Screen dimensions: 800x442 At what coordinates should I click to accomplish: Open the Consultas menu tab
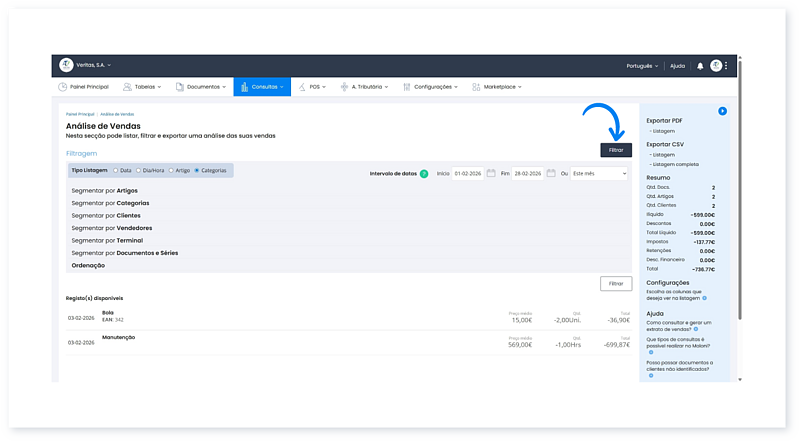click(x=262, y=87)
